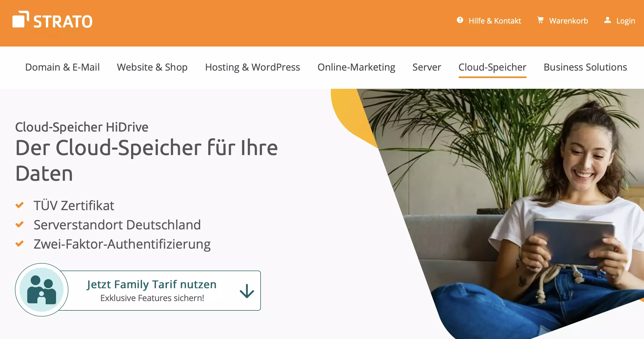Click the Warenkorb shopping cart icon
Viewport: 644px width, 339px height.
541,21
